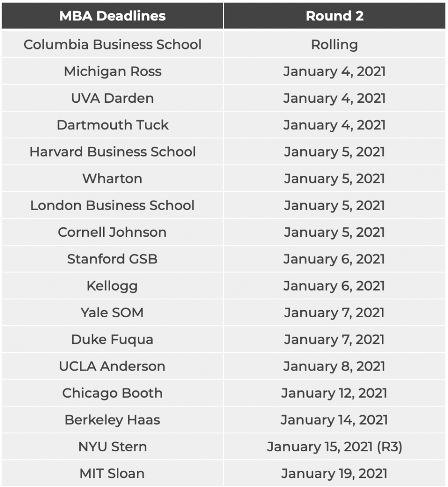448x487 pixels.
Task: Click the Stanford GSB cell
Action: [113, 259]
